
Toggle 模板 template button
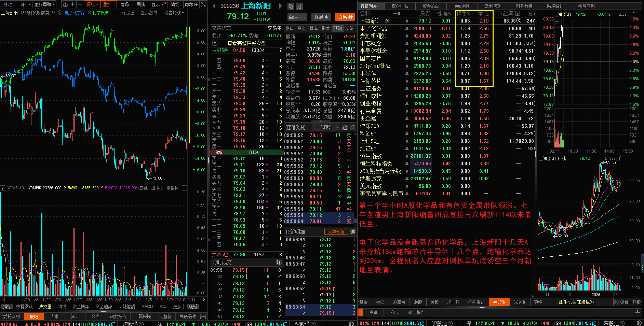point(193,307)
